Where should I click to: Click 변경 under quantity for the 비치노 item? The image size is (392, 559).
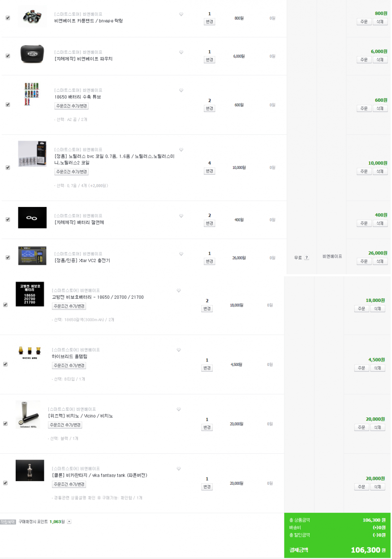pos(207,428)
